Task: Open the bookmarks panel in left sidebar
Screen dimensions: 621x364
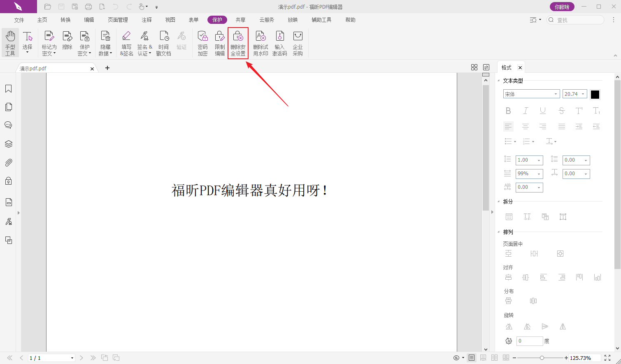Action: pyautogui.click(x=8, y=89)
